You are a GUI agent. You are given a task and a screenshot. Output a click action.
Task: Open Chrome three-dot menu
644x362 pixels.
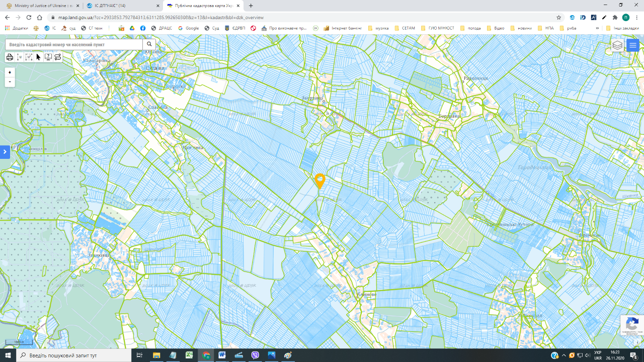(x=637, y=17)
